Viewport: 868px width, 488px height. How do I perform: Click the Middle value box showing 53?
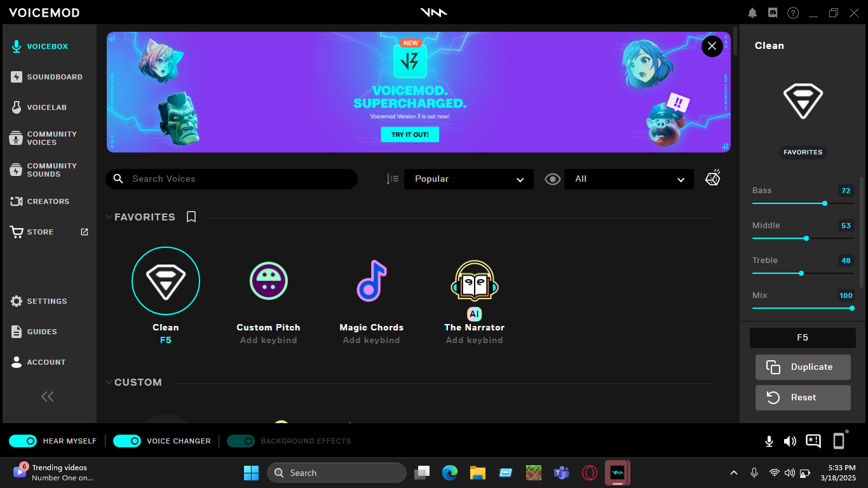coord(846,226)
